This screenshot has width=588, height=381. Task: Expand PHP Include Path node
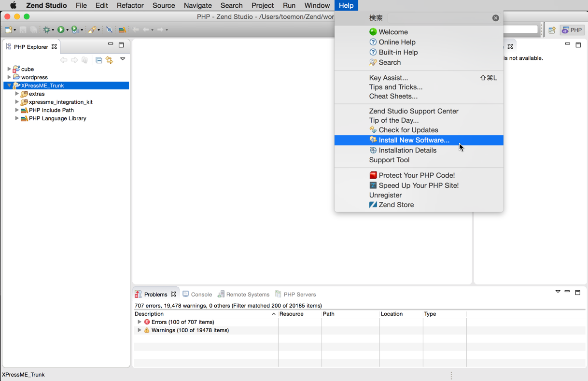(x=17, y=110)
